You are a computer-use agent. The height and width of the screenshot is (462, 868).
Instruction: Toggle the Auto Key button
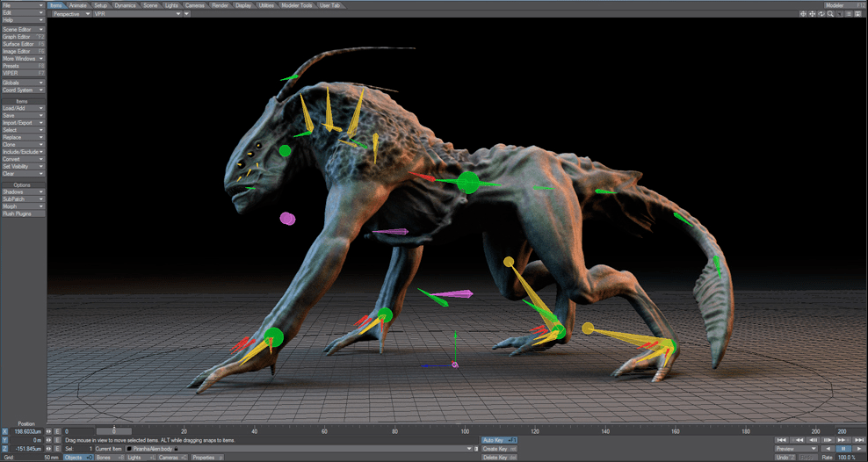click(x=499, y=440)
